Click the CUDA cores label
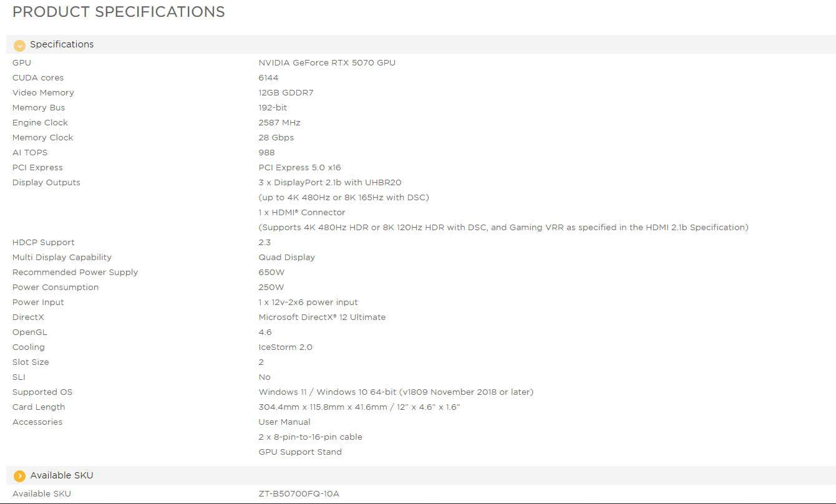 (x=38, y=77)
